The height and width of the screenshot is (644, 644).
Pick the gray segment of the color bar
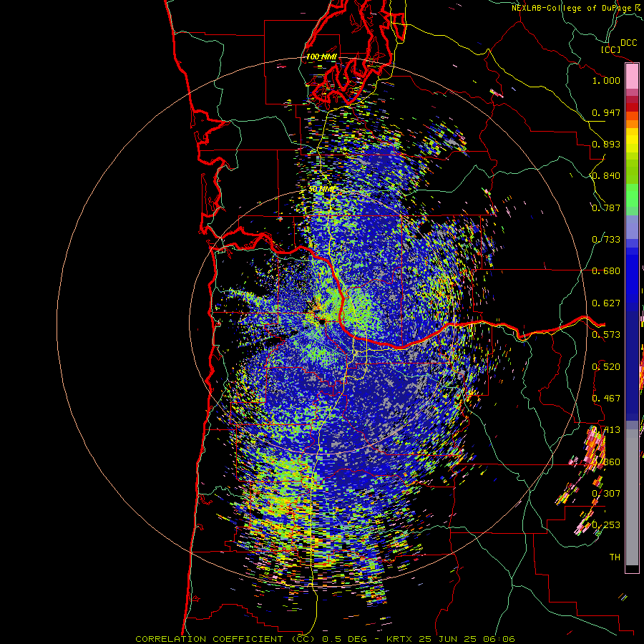(x=632, y=497)
